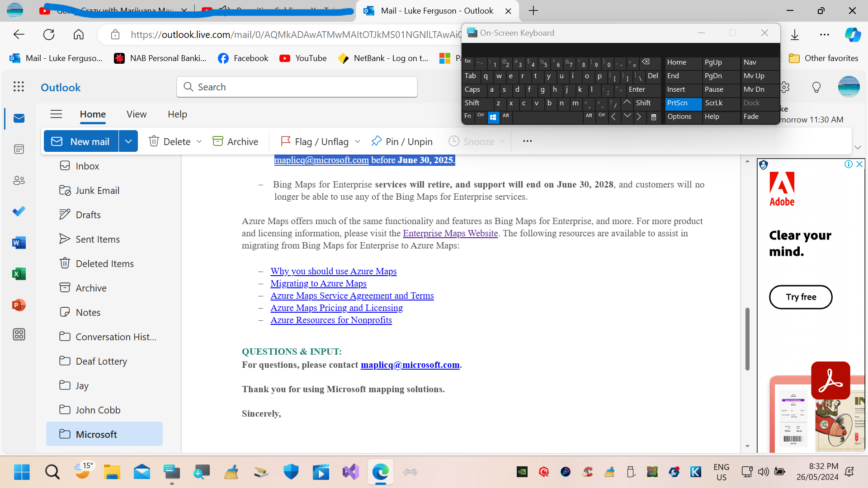Toggle the hamburger navigation pane button
The image size is (868, 488).
[56, 114]
